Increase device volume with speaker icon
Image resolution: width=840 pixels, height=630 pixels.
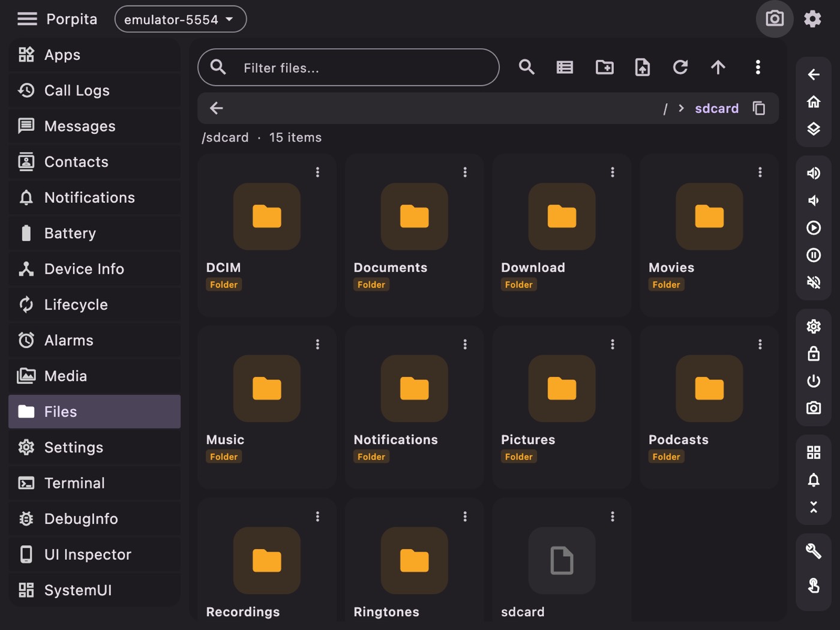(x=814, y=173)
